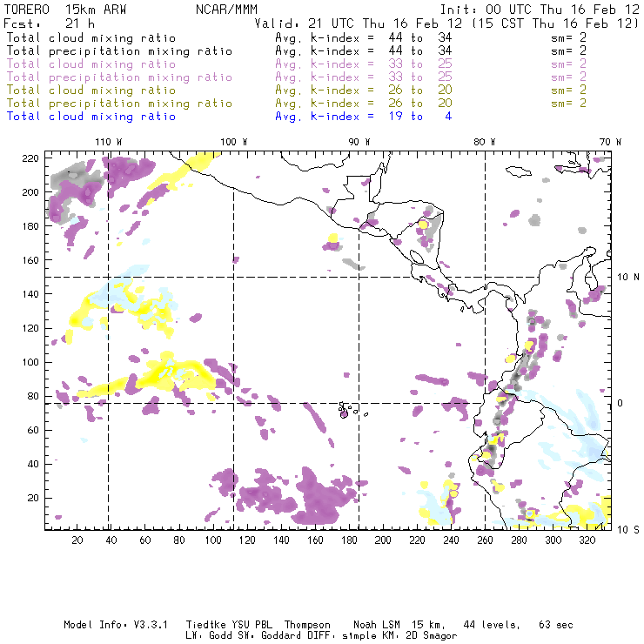Click the '320' horizontal axis grid label
This screenshot has width=644, height=644.
tap(587, 540)
